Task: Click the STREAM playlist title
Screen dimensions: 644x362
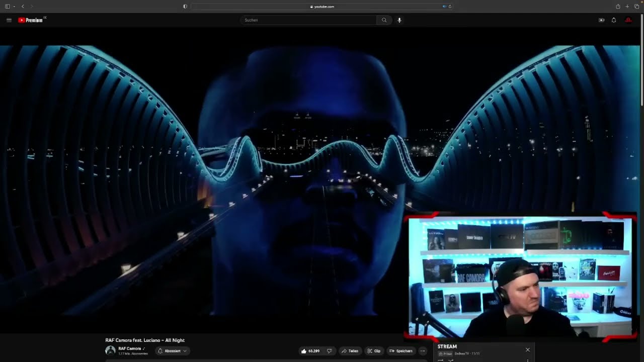Action: (x=447, y=346)
